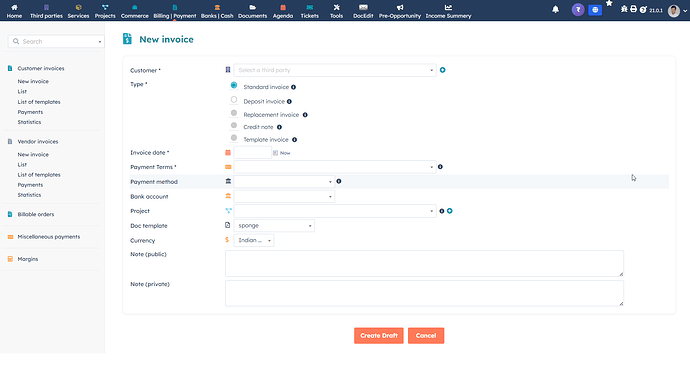Click the Miscellaneous payments sidebar icon
The height and width of the screenshot is (365, 690).
[10, 237]
